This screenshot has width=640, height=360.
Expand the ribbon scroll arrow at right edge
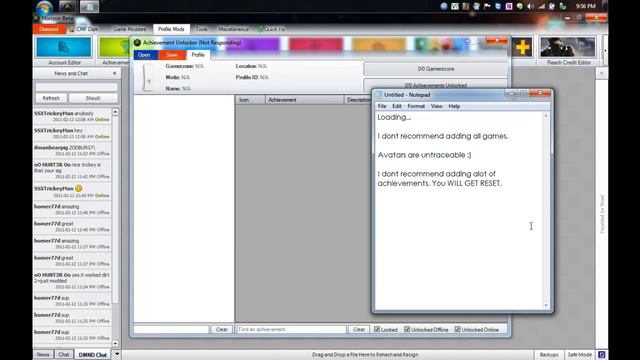[605, 51]
